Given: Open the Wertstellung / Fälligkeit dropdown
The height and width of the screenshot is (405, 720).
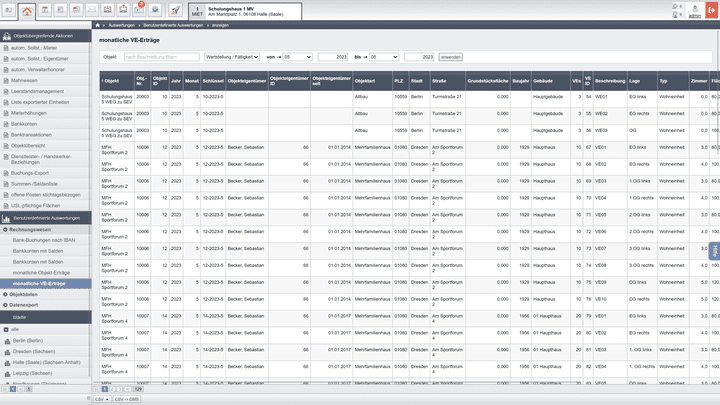Looking at the screenshot, I should 230,58.
